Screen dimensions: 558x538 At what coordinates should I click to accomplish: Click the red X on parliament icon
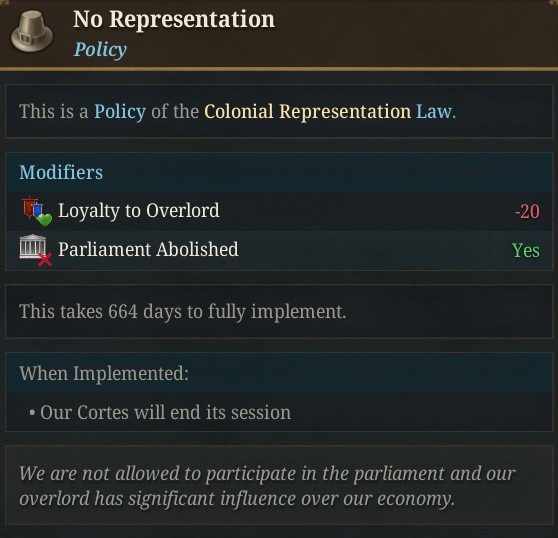tap(45, 259)
